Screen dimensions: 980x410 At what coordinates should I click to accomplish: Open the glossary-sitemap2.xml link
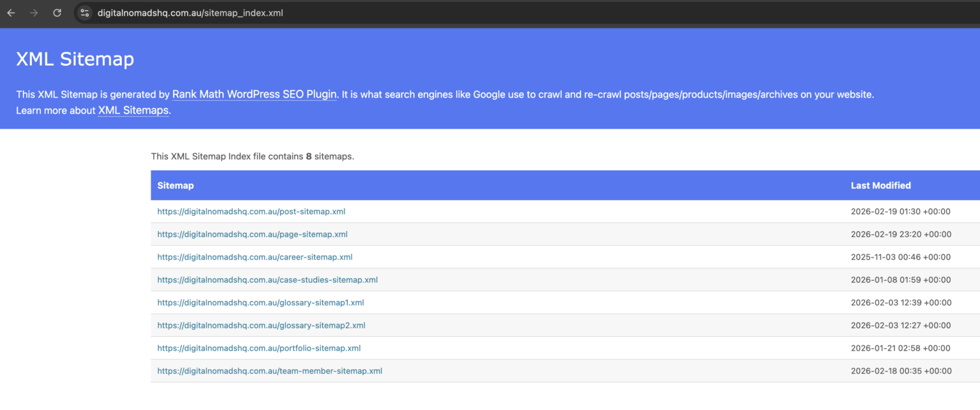[262, 325]
